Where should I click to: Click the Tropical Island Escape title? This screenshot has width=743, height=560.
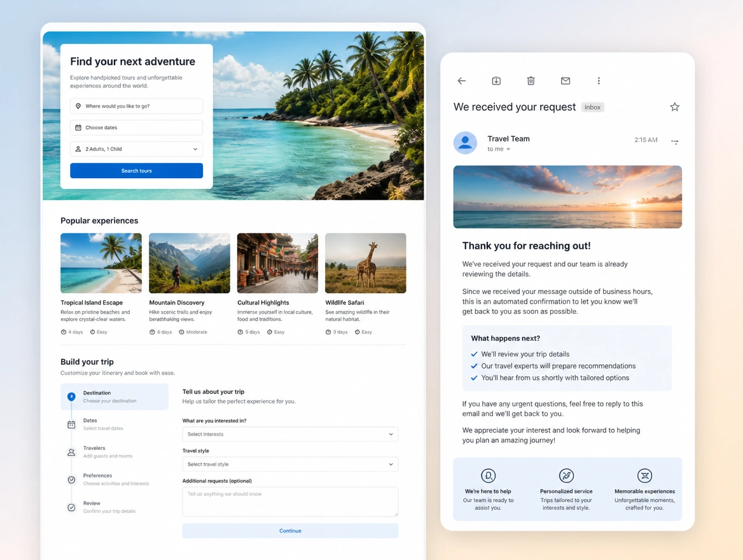(x=92, y=302)
